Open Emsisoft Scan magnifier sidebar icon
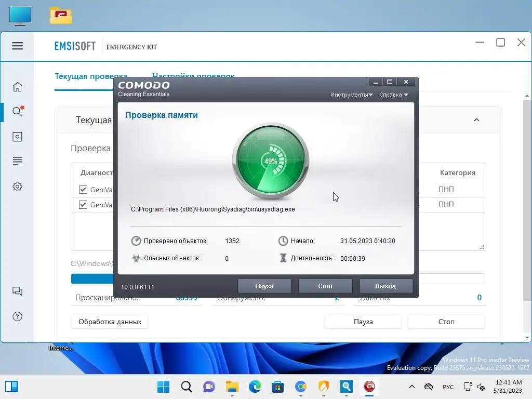The image size is (532, 399). (x=18, y=111)
